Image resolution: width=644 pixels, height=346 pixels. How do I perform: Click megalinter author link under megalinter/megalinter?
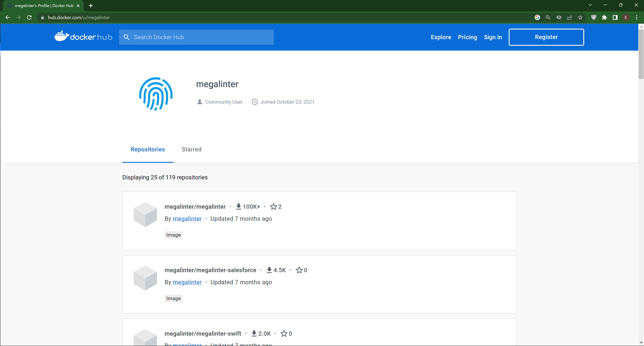tap(187, 219)
